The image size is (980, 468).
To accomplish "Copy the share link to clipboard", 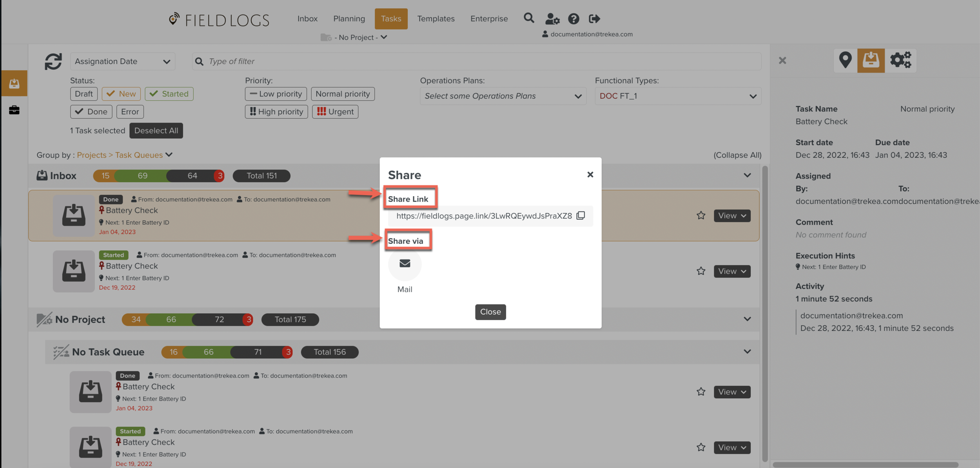I will coord(581,216).
